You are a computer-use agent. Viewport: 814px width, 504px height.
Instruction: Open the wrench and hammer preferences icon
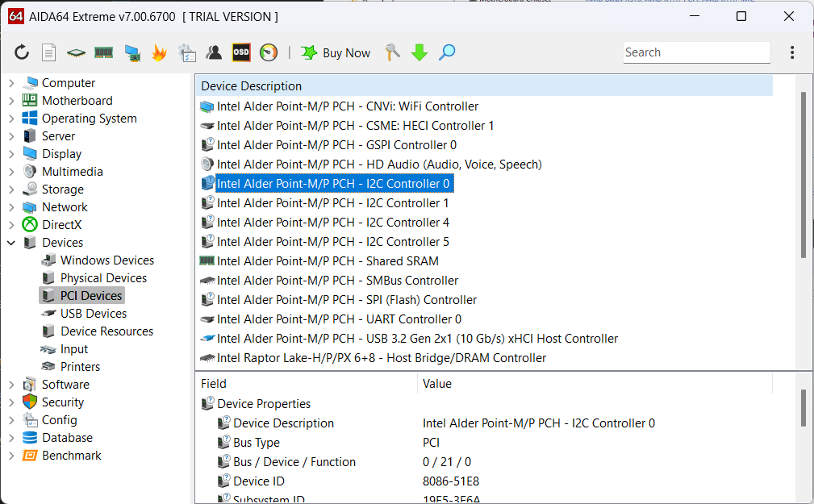392,52
